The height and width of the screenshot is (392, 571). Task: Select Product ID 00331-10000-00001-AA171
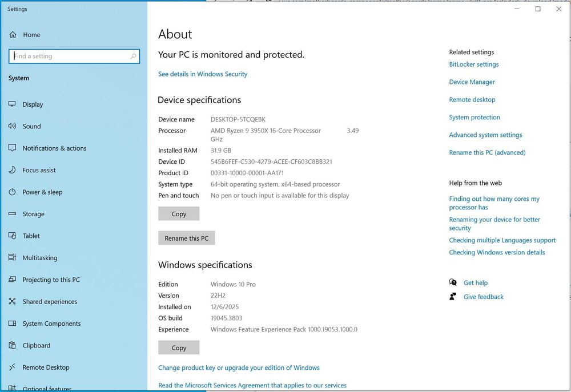[x=247, y=173]
